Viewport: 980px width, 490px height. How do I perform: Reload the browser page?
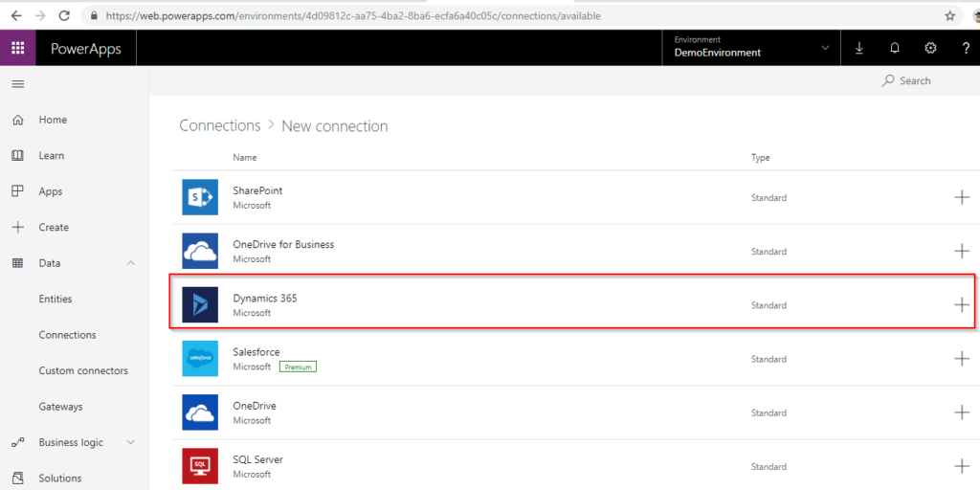64,15
